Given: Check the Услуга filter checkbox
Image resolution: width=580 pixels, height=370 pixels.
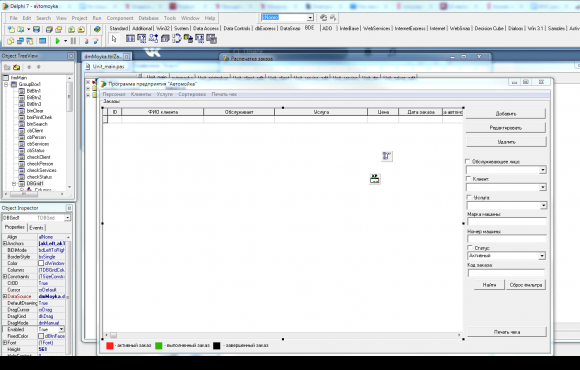Looking at the screenshot, I should click(x=469, y=197).
